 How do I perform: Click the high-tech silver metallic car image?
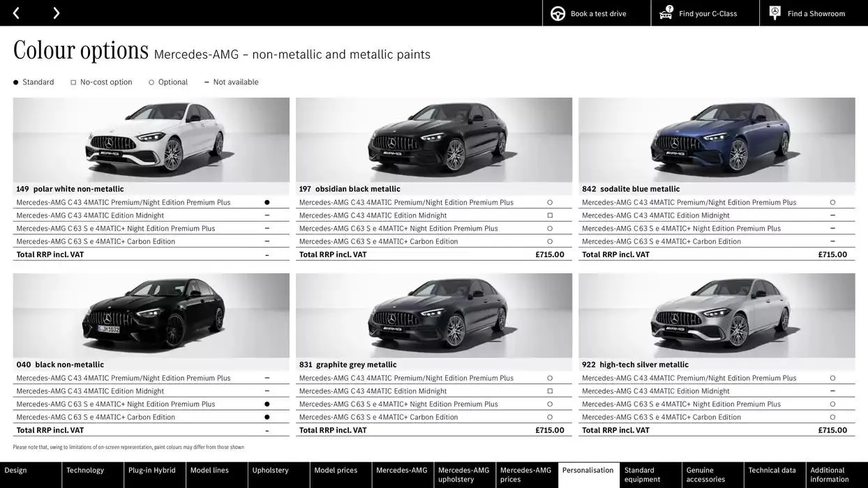(716, 314)
